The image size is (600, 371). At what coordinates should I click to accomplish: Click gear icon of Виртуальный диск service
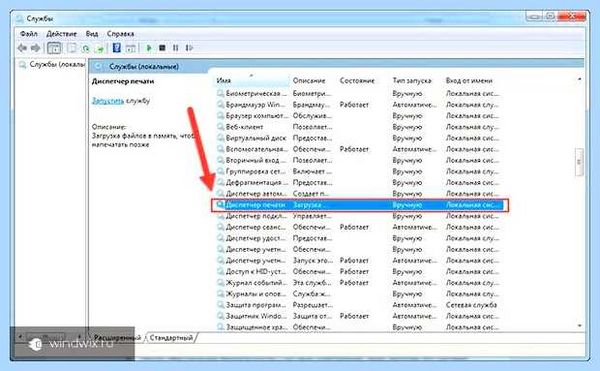pyautogui.click(x=220, y=138)
